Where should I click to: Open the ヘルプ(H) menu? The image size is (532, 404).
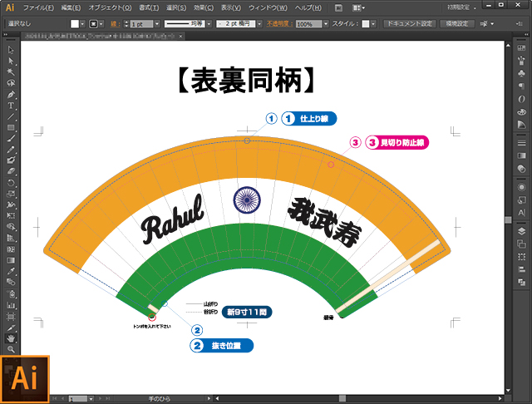[308, 7]
